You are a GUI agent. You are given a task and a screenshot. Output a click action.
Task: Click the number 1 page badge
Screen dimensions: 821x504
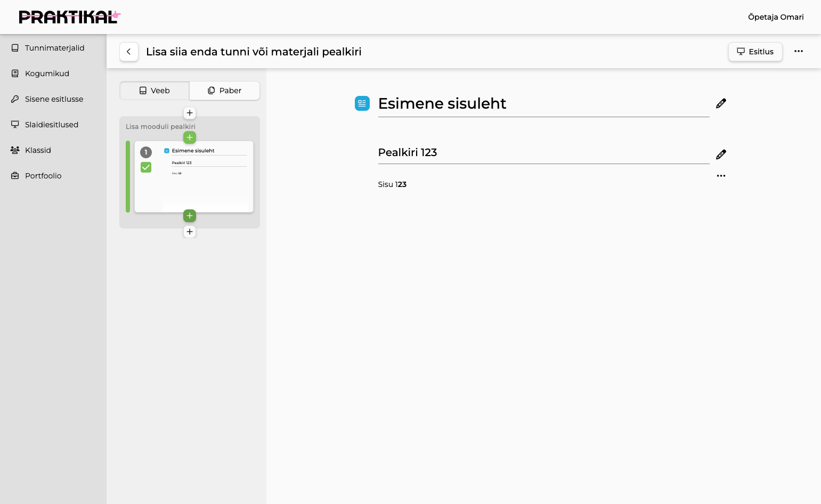coord(146,152)
